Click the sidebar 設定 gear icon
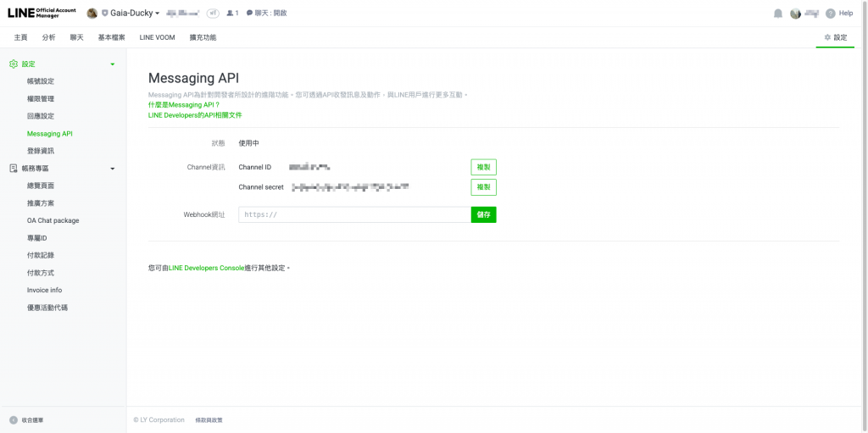868x433 pixels. pyautogui.click(x=14, y=64)
